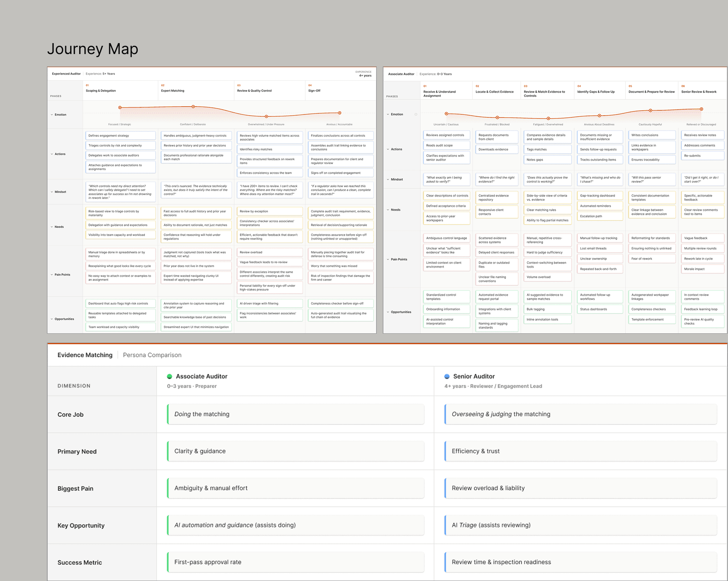Image resolution: width=728 pixels, height=581 pixels.
Task: Collapse the Actions row in Experienced Auditor map
Action: click(x=52, y=154)
